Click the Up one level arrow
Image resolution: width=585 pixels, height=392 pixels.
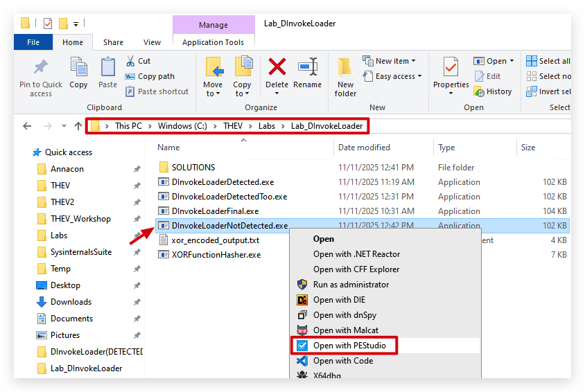[x=78, y=126]
